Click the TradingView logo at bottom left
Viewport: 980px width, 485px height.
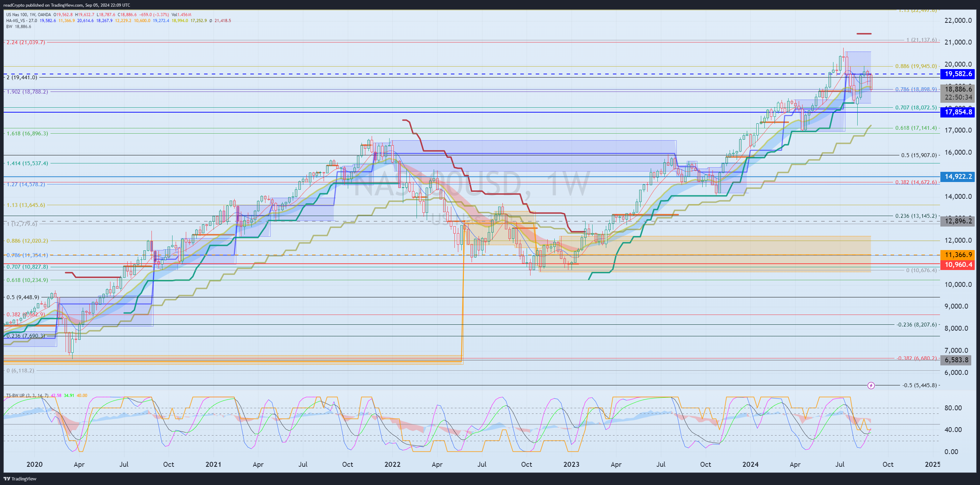20,479
